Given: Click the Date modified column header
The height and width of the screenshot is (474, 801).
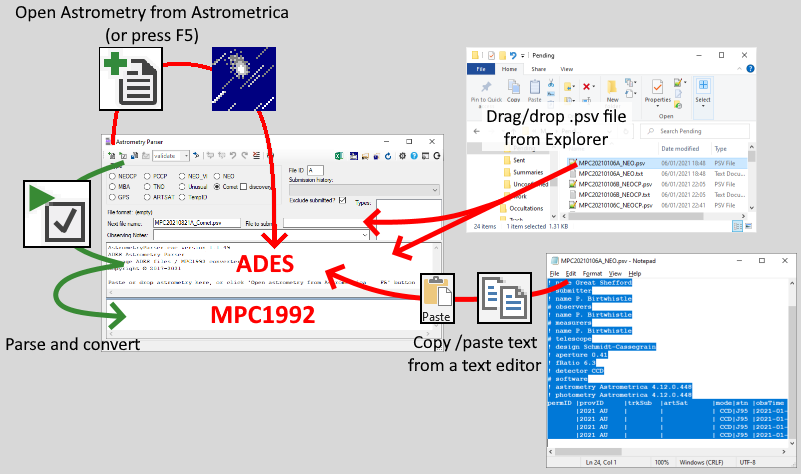Looking at the screenshot, I should pos(680,149).
